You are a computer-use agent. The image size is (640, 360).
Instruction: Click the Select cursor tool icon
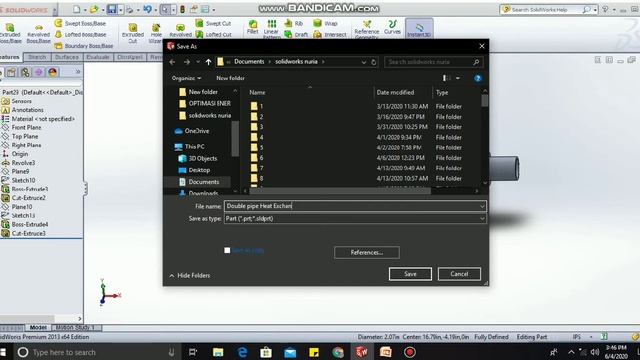coord(165,9)
